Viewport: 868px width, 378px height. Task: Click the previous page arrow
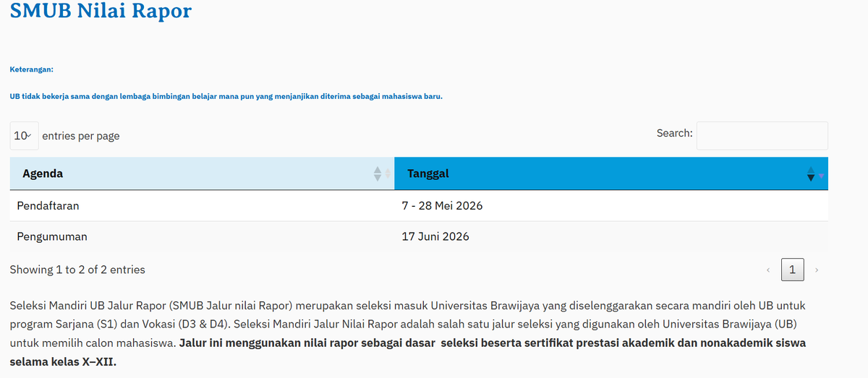(768, 270)
